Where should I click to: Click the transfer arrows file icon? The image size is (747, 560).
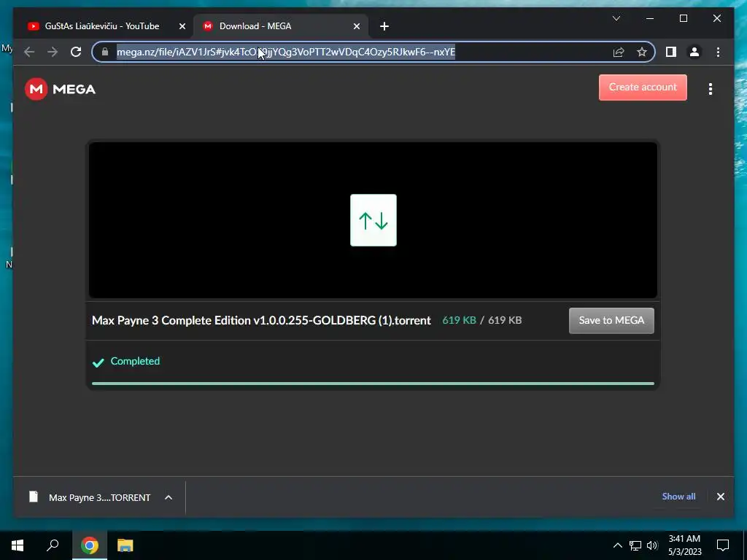(x=373, y=220)
